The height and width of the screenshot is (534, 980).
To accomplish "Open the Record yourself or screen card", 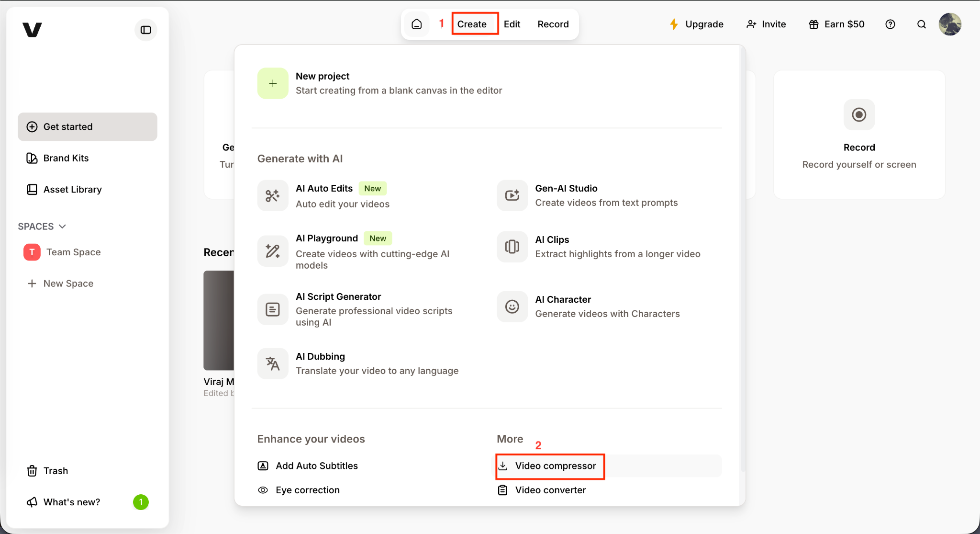I will [x=859, y=135].
